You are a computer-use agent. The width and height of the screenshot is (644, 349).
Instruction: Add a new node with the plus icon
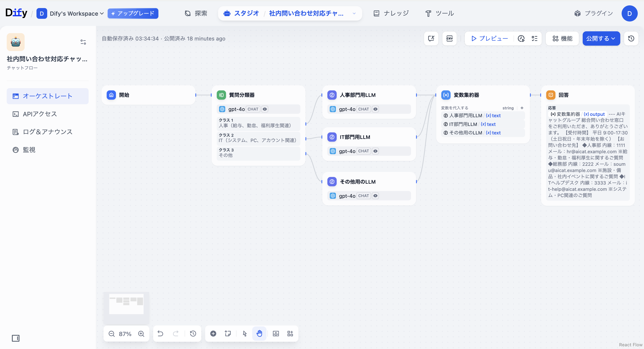[x=213, y=334]
